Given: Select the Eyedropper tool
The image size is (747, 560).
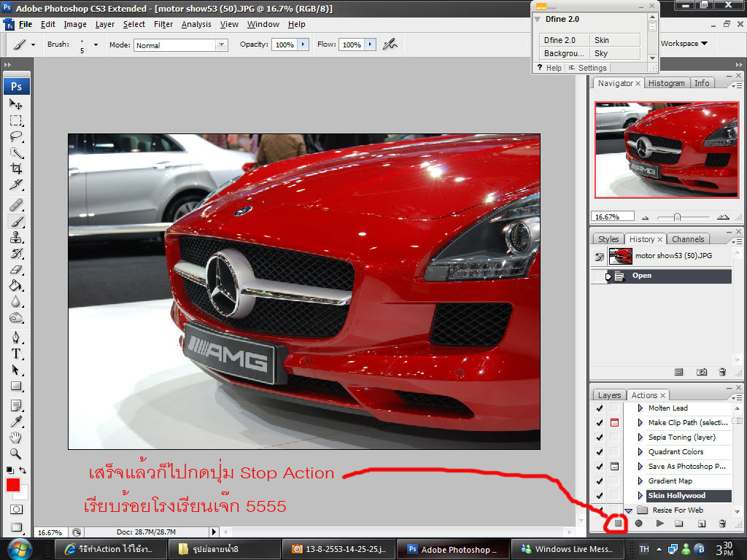Looking at the screenshot, I should [x=16, y=422].
